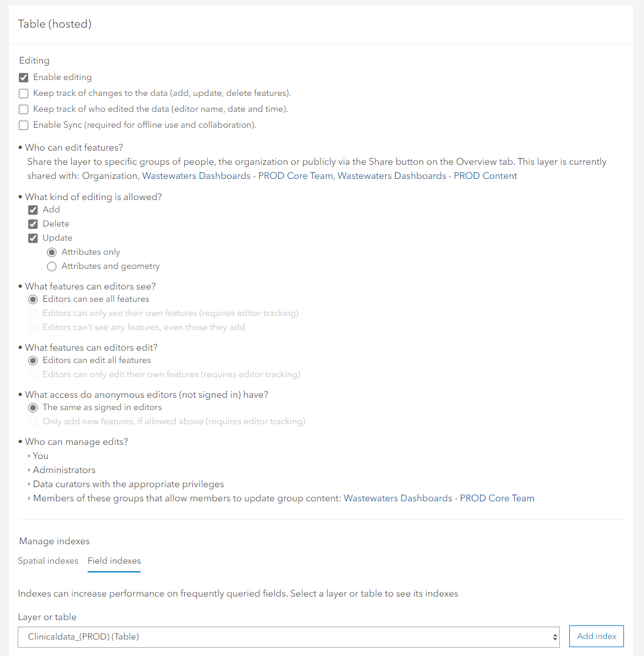
Task: Switch to the Spatial indexes tab
Action: (48, 561)
